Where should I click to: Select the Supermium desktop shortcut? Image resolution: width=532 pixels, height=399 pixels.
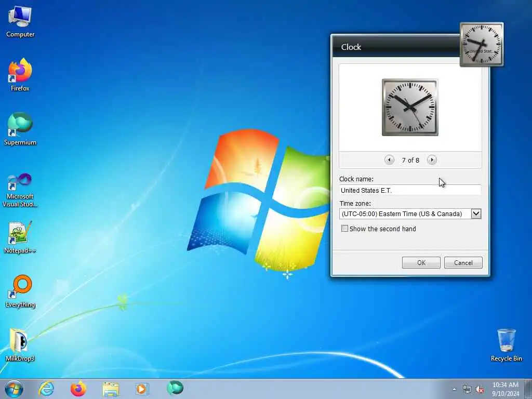point(20,129)
